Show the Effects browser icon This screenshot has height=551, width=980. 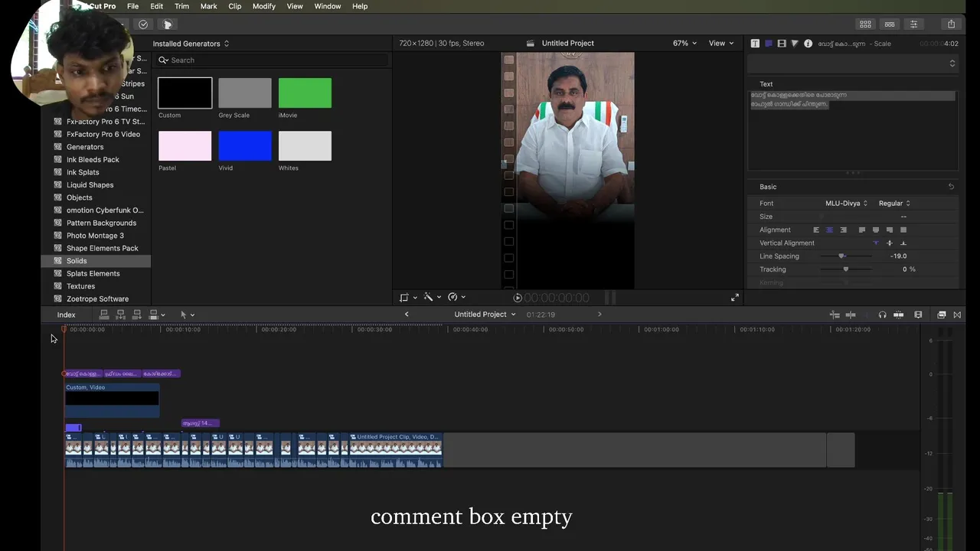click(942, 315)
